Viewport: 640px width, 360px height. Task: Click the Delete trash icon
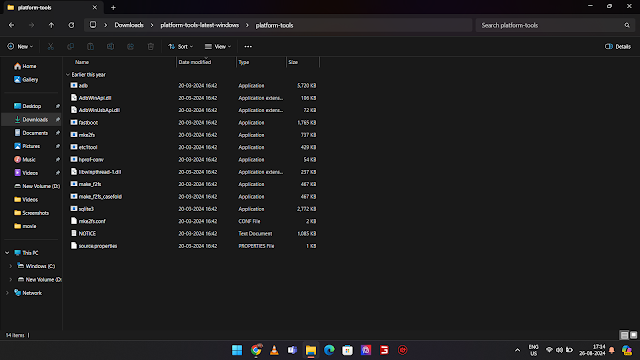pos(151,47)
